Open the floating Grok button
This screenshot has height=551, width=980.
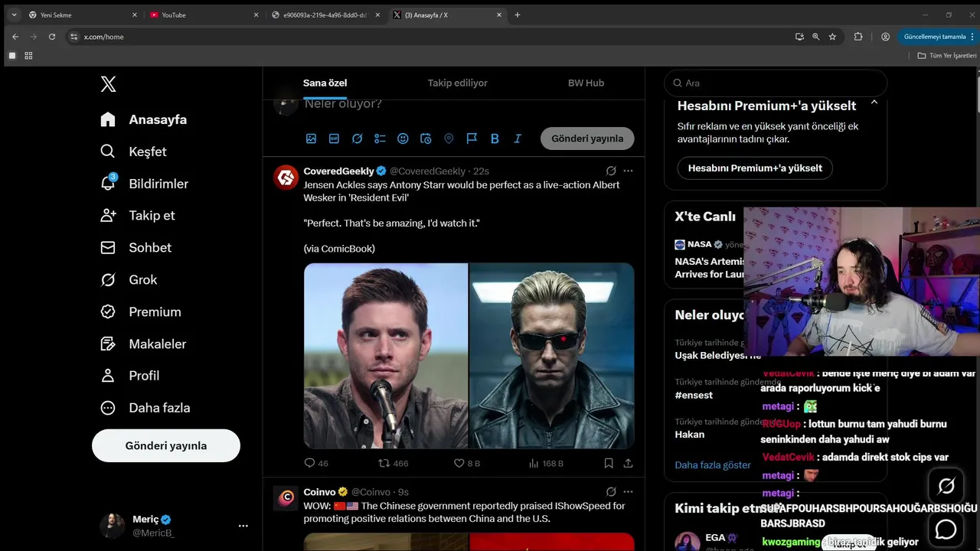946,486
